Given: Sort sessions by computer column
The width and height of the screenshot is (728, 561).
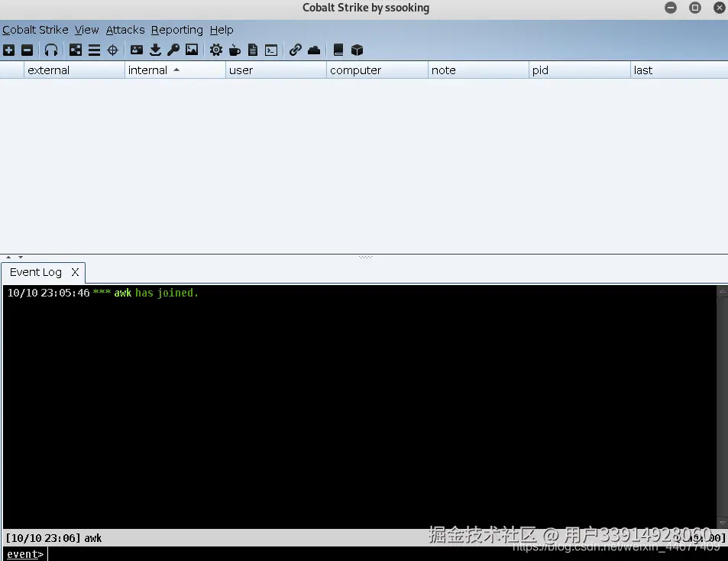Looking at the screenshot, I should tap(377, 70).
